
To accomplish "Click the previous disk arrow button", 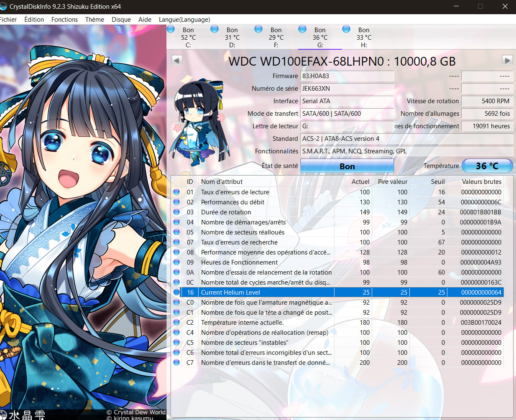I will pyautogui.click(x=177, y=60).
